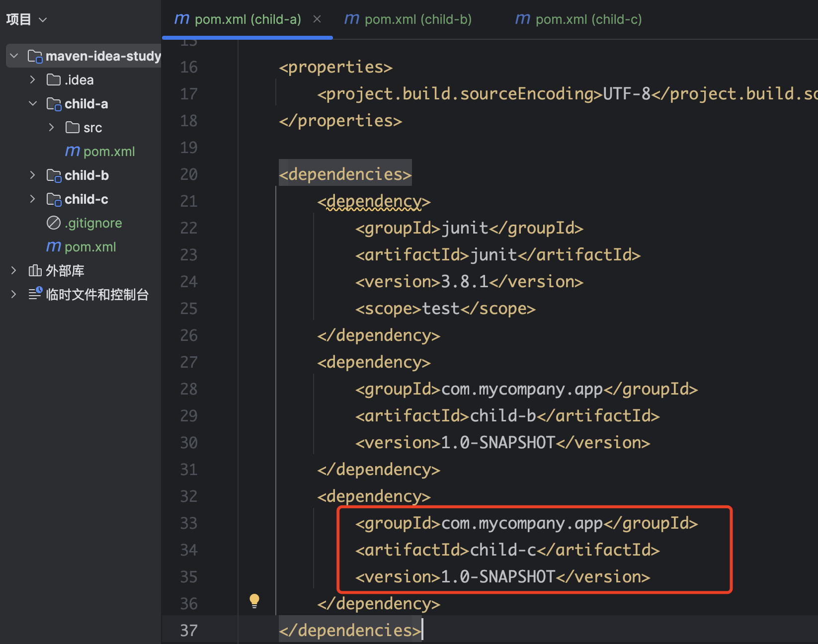Click the .idea folder icon
Viewport: 818px width, 644px height.
[x=54, y=80]
